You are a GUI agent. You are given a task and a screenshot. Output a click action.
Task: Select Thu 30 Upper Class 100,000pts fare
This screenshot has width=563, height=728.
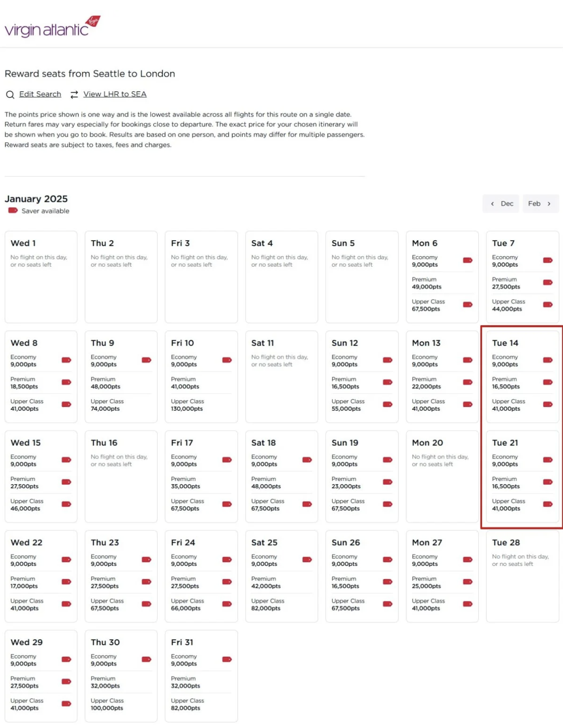tap(121, 704)
